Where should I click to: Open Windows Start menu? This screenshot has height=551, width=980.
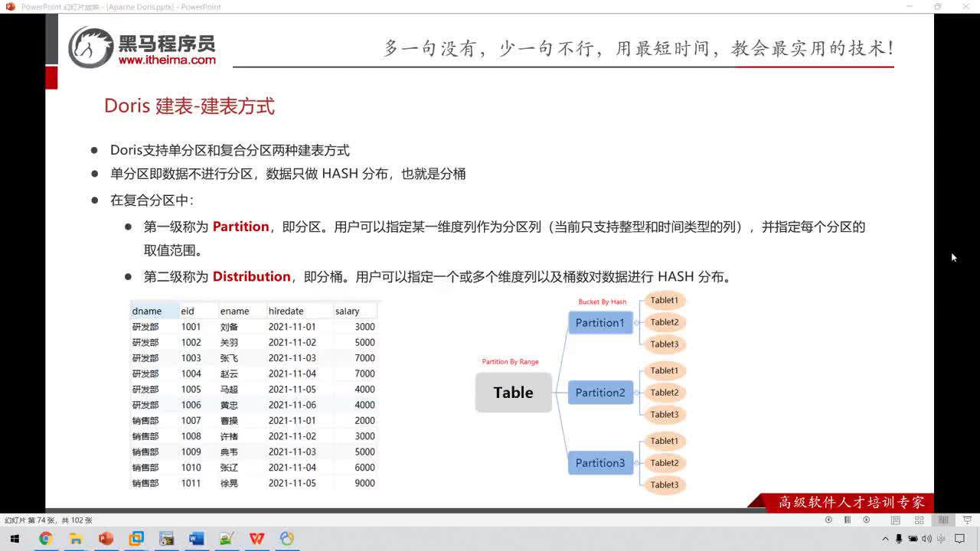(15, 539)
